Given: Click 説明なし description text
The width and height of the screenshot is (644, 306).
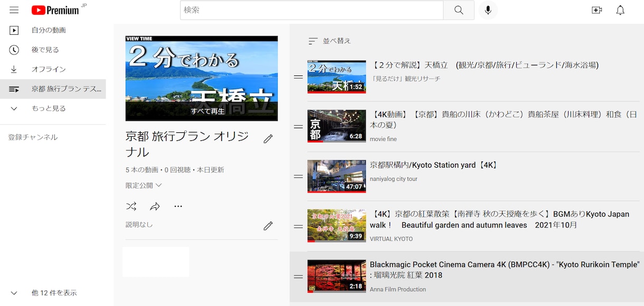Looking at the screenshot, I should pyautogui.click(x=139, y=225).
